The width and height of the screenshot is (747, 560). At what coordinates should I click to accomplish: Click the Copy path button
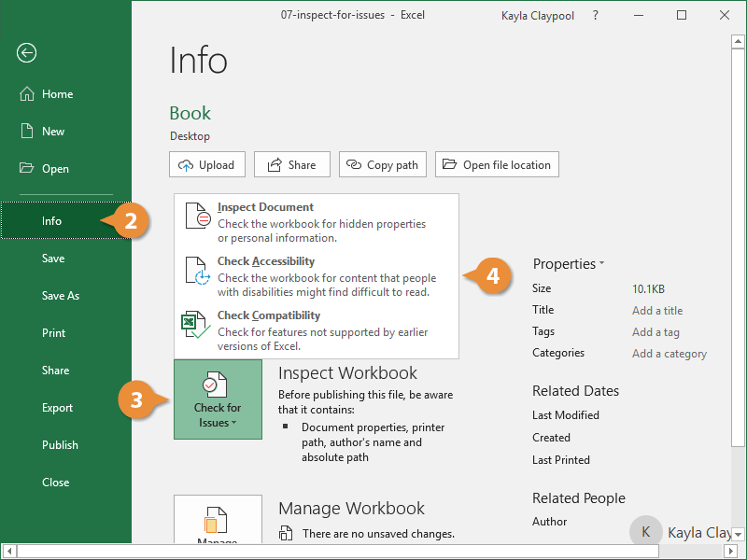tap(383, 165)
